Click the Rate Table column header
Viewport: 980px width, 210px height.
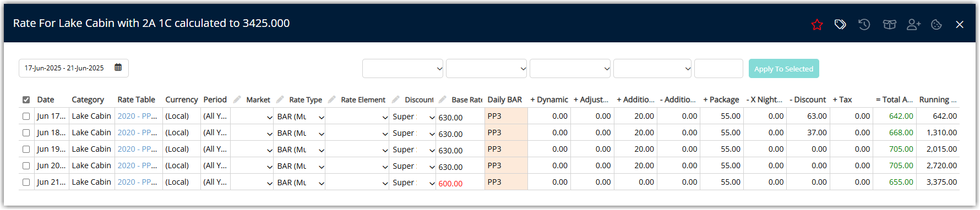coord(136,100)
